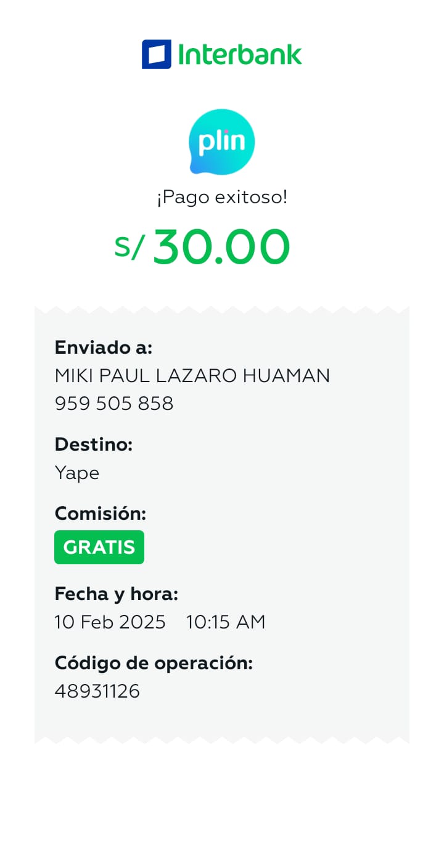Click the ¡Pago exitoso! confirmation message
Screen dimensions: 444x868
pyautogui.click(x=222, y=198)
